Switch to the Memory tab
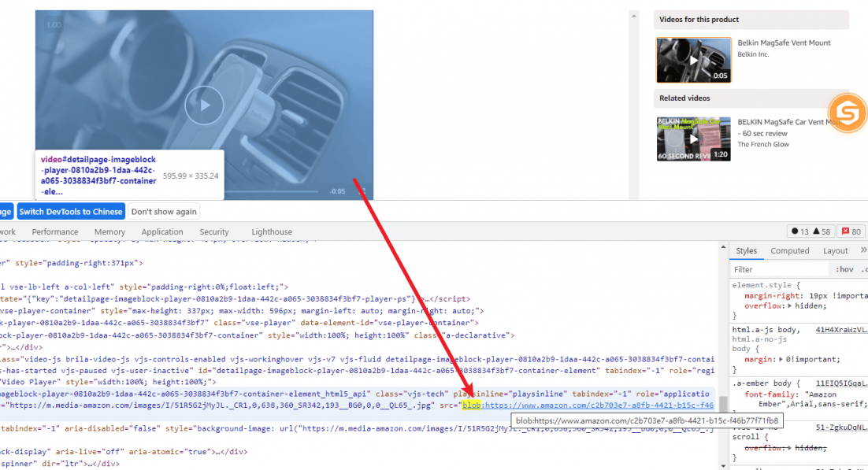868x470 pixels. click(x=109, y=232)
